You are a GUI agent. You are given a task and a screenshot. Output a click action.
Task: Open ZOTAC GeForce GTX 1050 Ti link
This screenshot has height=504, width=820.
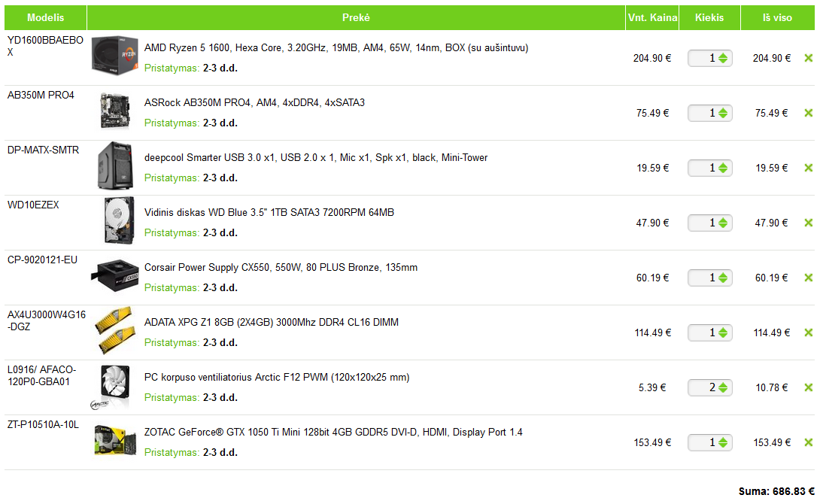tap(333, 432)
